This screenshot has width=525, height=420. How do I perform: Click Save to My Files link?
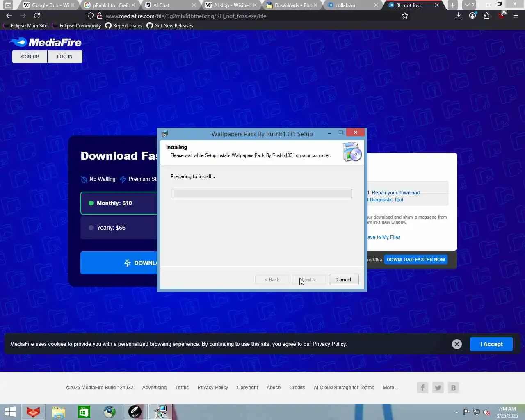(383, 237)
